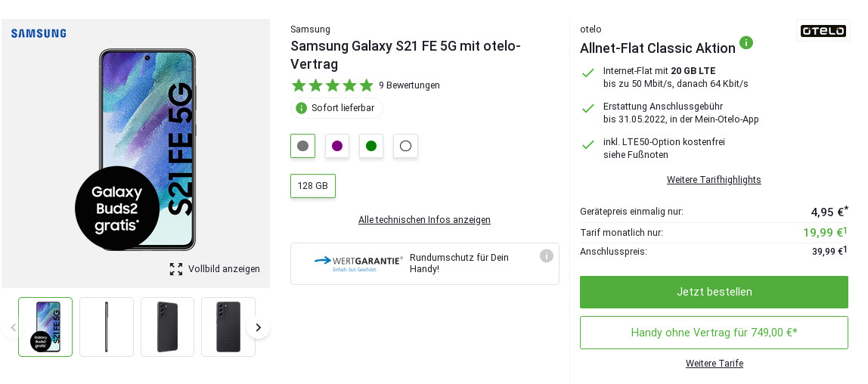The width and height of the screenshot is (868, 384).
Task: Open the side-view phone thumbnail
Action: (x=107, y=327)
